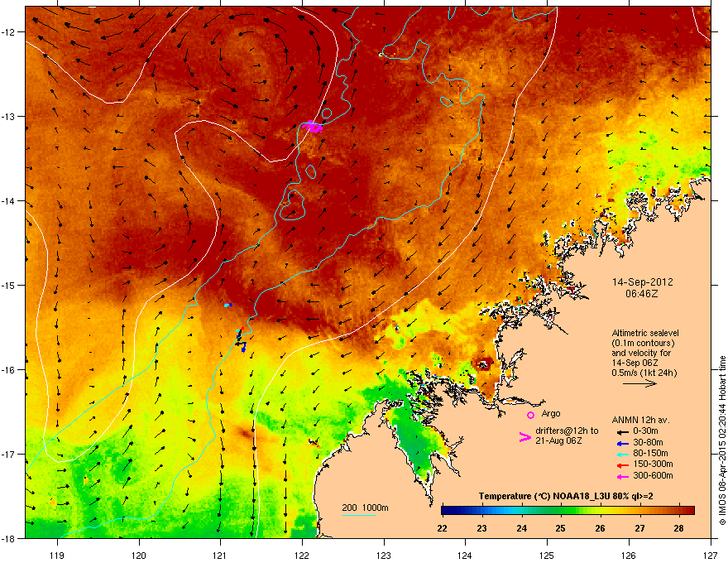The width and height of the screenshot is (728, 563).
Task: Click the longitude axis label 121
Action: pos(220,555)
